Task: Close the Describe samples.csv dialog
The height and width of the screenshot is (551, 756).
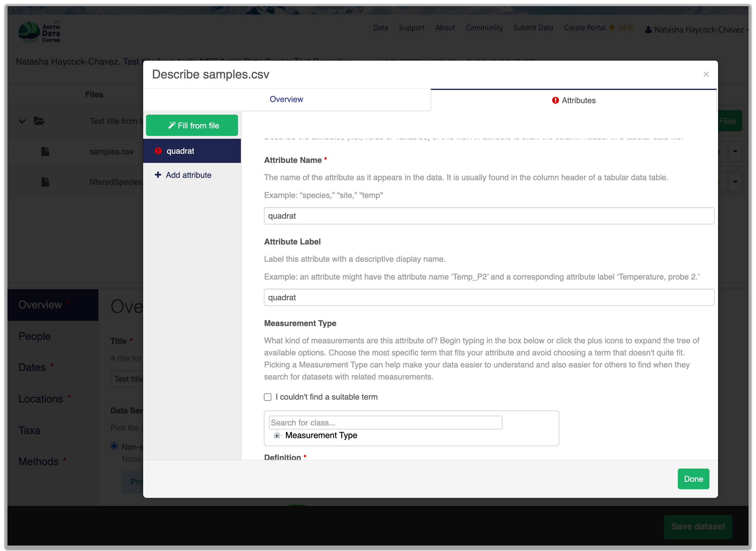Action: point(706,74)
